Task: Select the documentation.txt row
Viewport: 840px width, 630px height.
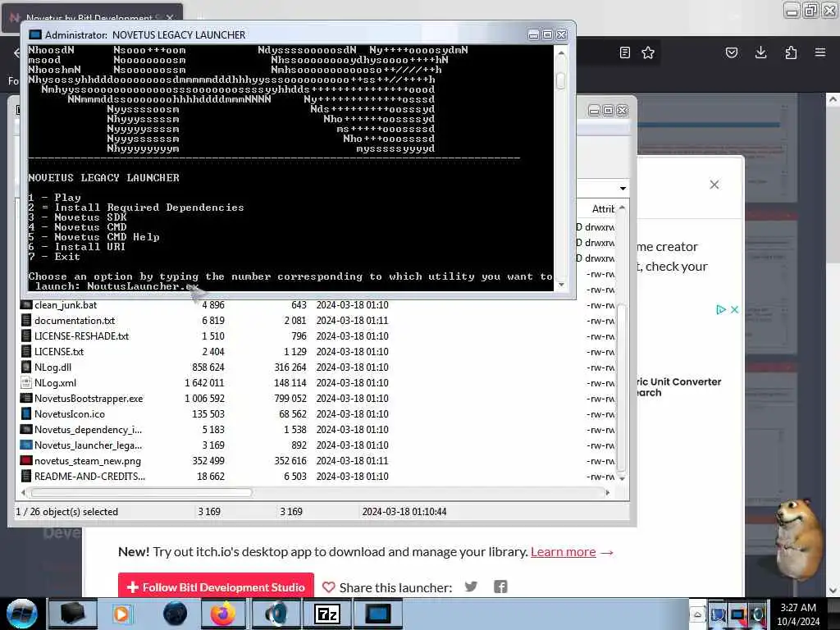Action: pos(317,321)
